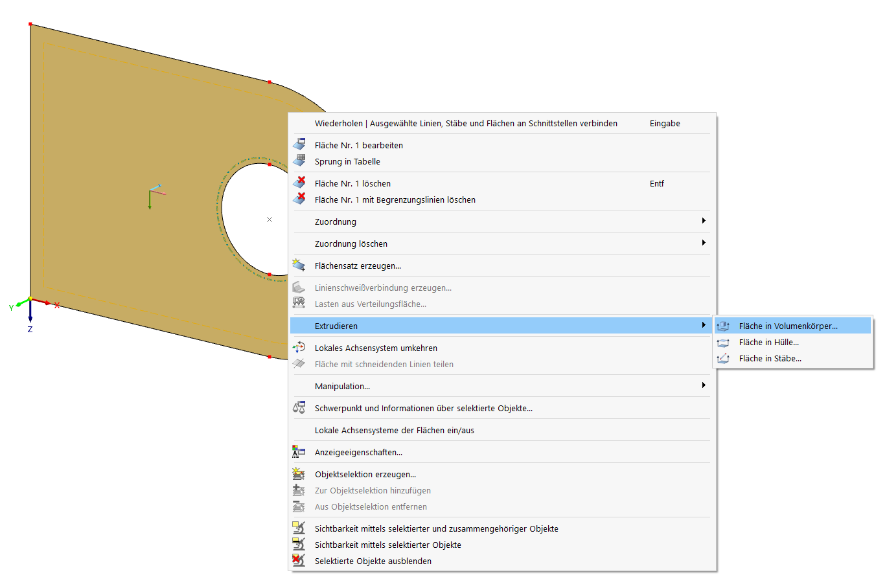Image resolution: width=887 pixels, height=588 pixels.
Task: Select the Flächensatz erzeugen icon
Action: click(299, 264)
